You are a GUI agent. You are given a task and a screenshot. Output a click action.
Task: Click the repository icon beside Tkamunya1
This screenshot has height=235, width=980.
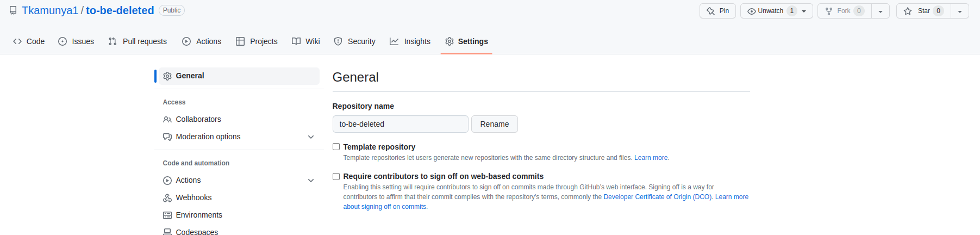point(13,10)
